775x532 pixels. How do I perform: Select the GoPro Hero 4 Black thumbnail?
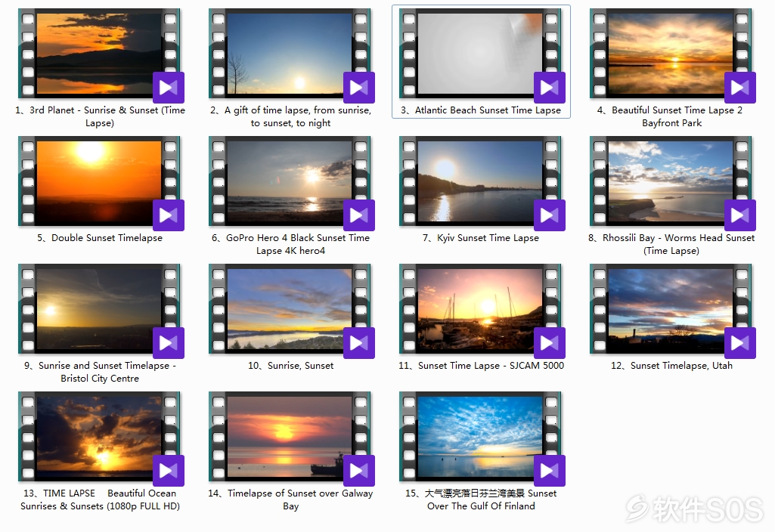coord(290,181)
